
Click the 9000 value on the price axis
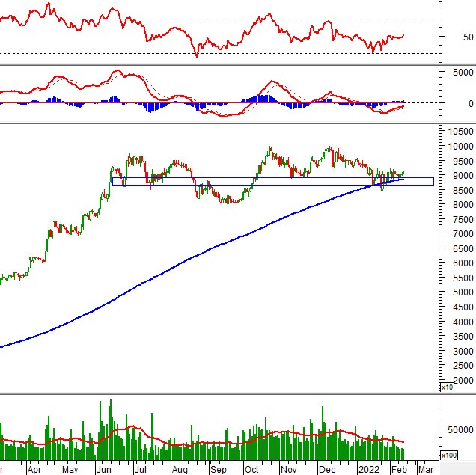pos(463,175)
